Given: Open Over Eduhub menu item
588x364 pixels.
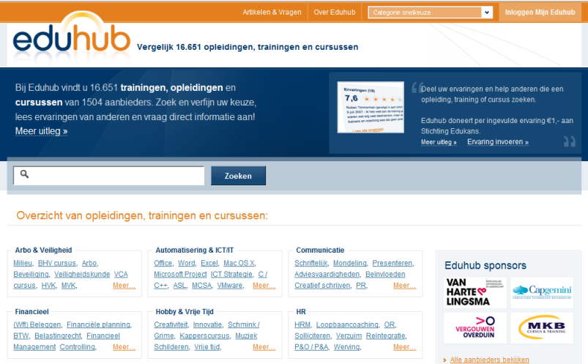Looking at the screenshot, I should (x=335, y=12).
